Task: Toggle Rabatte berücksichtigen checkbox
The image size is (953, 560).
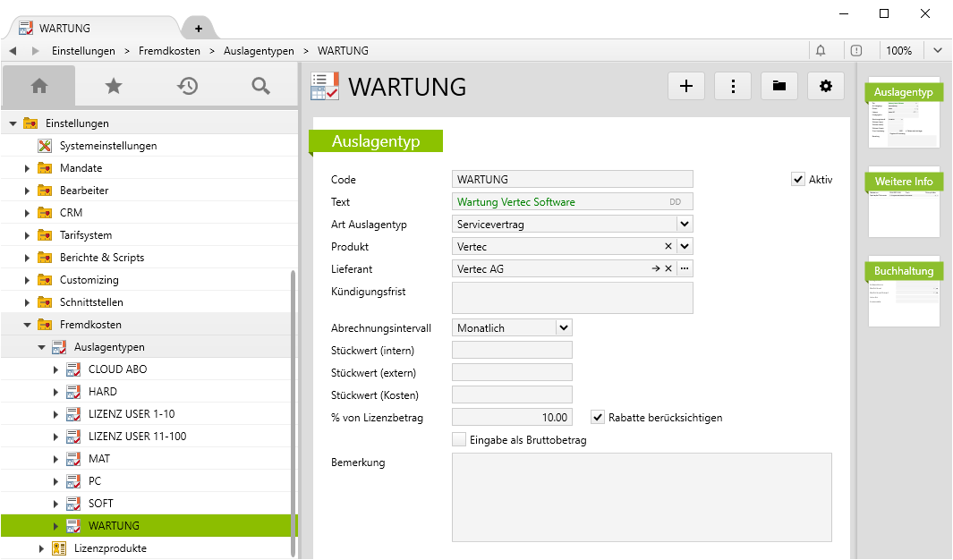Action: click(x=599, y=417)
